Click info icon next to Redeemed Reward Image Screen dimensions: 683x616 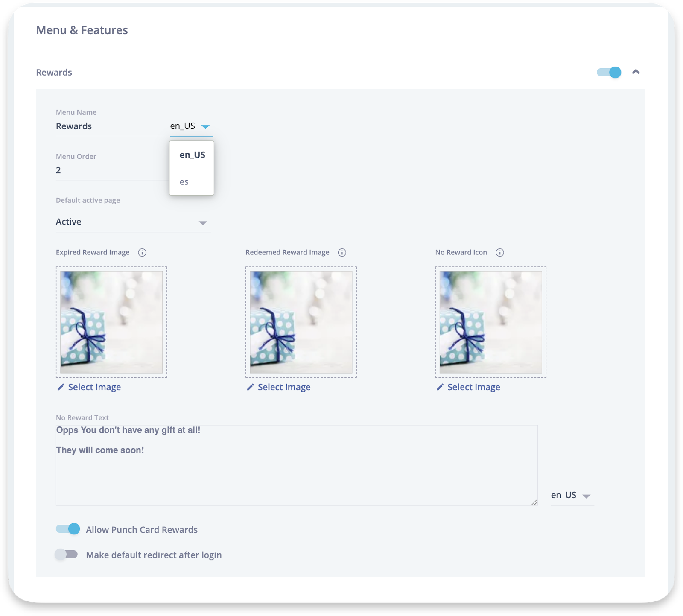pos(342,252)
